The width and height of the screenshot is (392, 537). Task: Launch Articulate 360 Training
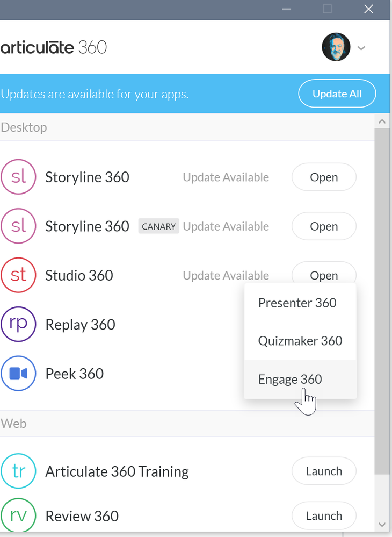pos(324,471)
